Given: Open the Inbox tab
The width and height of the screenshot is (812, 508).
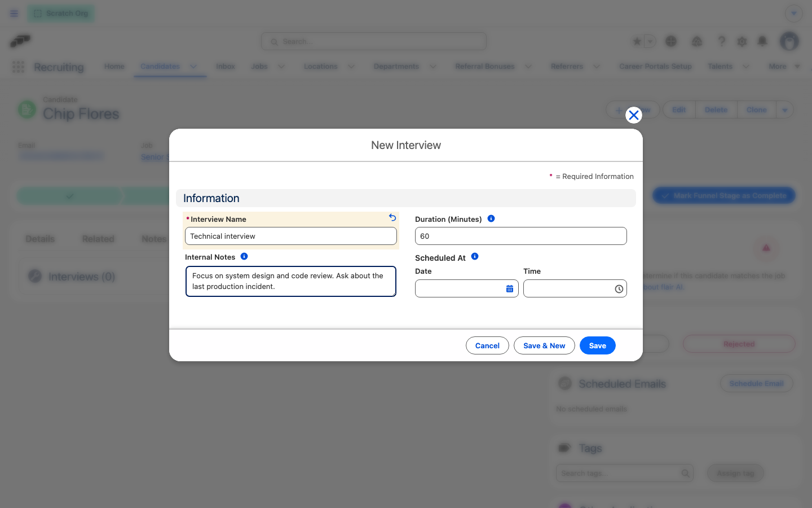Looking at the screenshot, I should (x=226, y=67).
